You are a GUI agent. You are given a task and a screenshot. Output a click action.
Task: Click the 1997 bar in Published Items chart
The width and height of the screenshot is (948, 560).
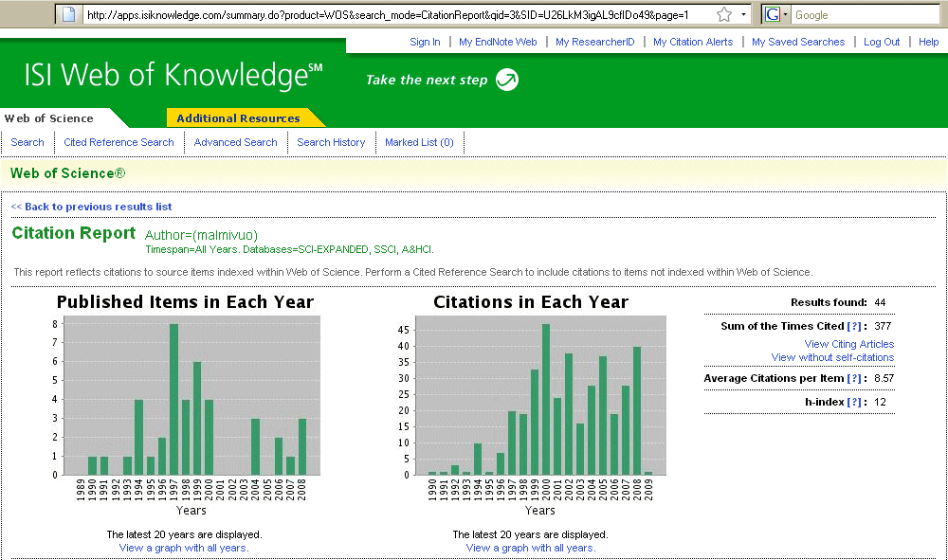click(x=174, y=399)
